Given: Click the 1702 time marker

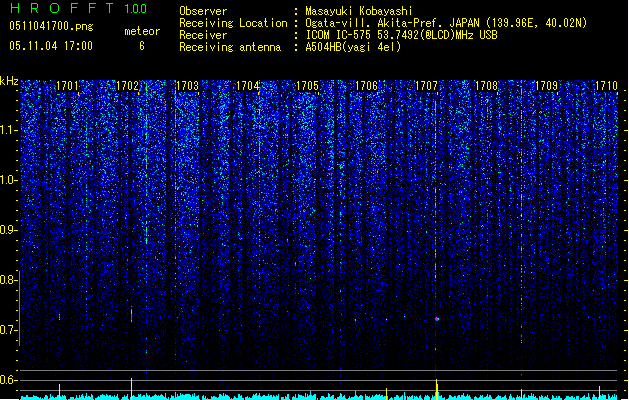Looking at the screenshot, I should click(x=127, y=86).
